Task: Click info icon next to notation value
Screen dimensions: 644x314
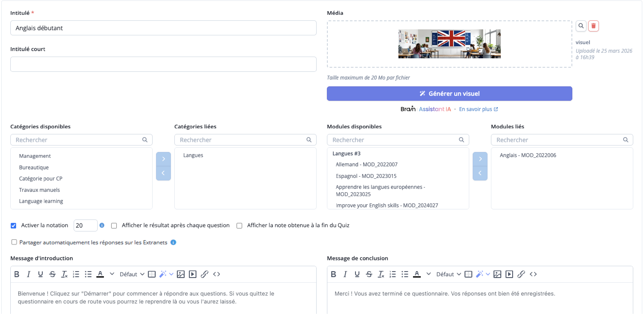Action: (102, 225)
